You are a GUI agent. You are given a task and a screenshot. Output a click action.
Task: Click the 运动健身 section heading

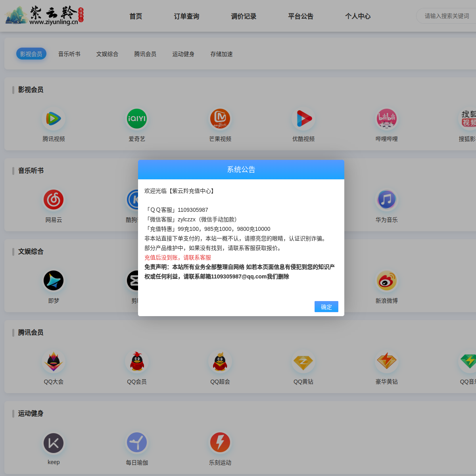(31, 413)
